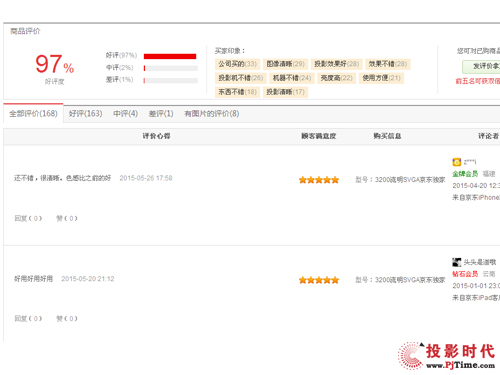Click the review text 还不错，很清晰

tap(62, 178)
